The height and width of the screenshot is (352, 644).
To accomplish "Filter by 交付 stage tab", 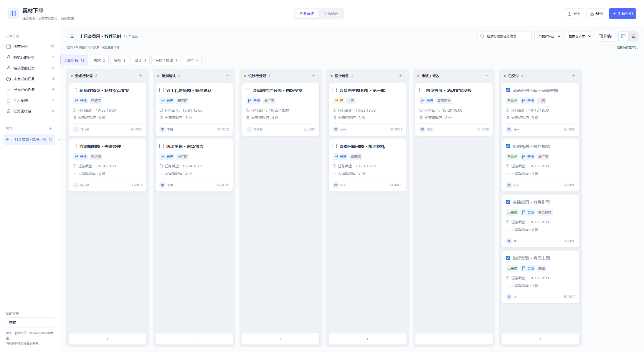I will point(192,60).
